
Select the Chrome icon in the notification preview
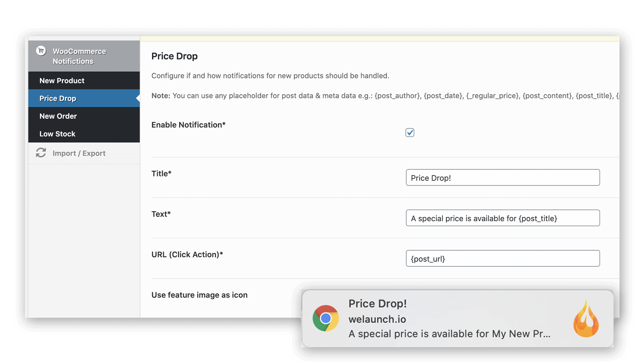(x=325, y=318)
